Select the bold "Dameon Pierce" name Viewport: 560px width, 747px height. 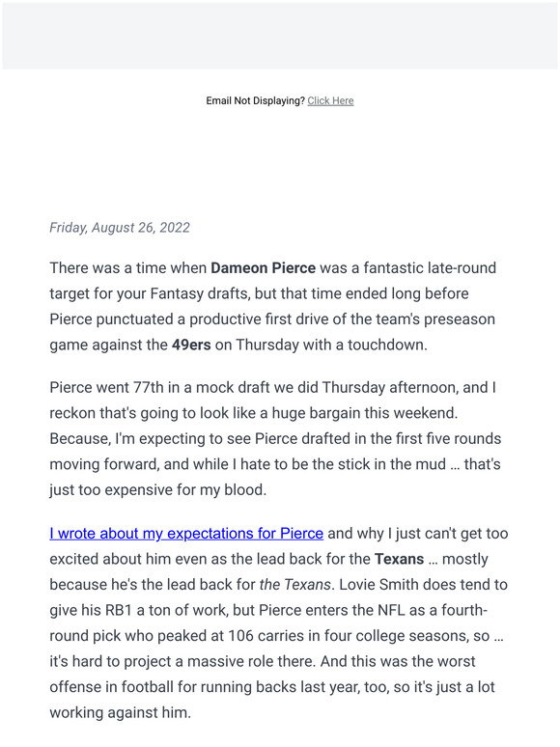point(263,267)
